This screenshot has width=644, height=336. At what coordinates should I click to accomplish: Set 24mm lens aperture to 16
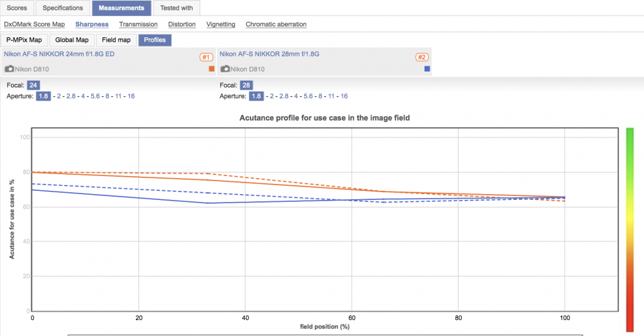[x=131, y=96]
